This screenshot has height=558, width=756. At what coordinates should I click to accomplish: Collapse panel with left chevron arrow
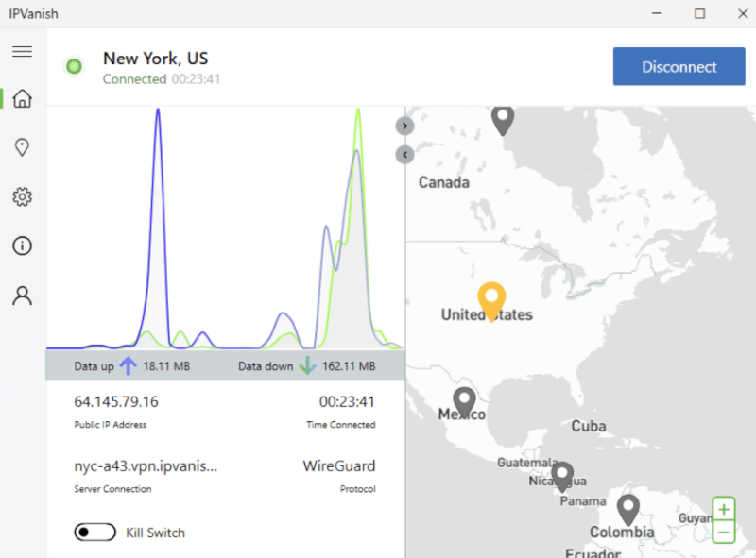point(404,154)
